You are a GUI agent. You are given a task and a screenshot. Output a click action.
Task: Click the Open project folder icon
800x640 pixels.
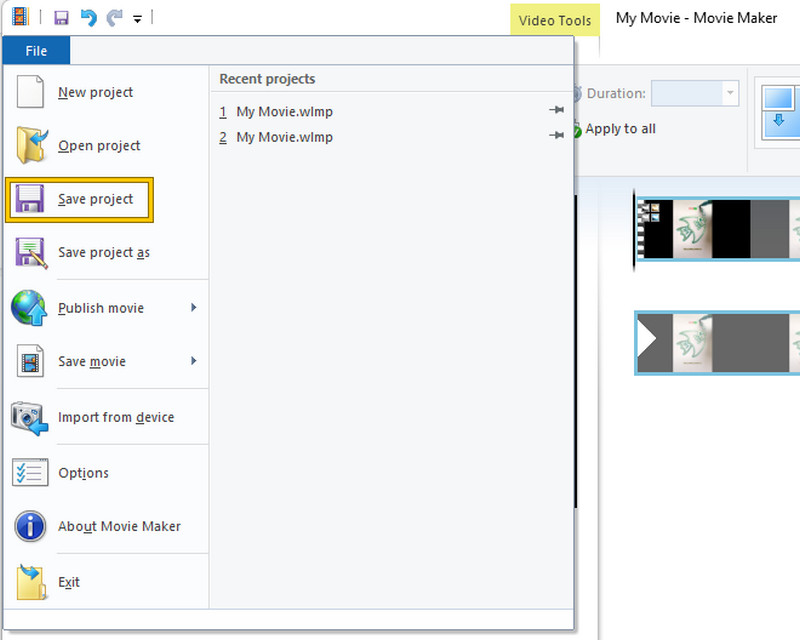[x=31, y=145]
